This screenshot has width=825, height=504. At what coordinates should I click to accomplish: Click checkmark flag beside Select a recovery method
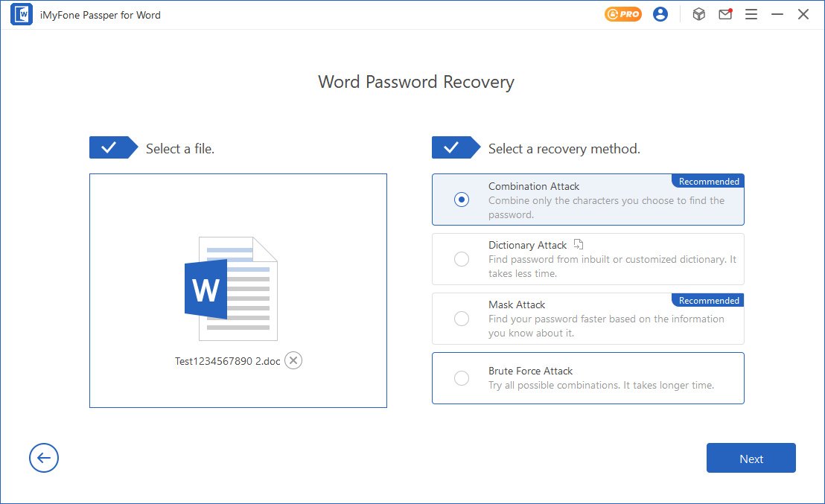coord(453,148)
